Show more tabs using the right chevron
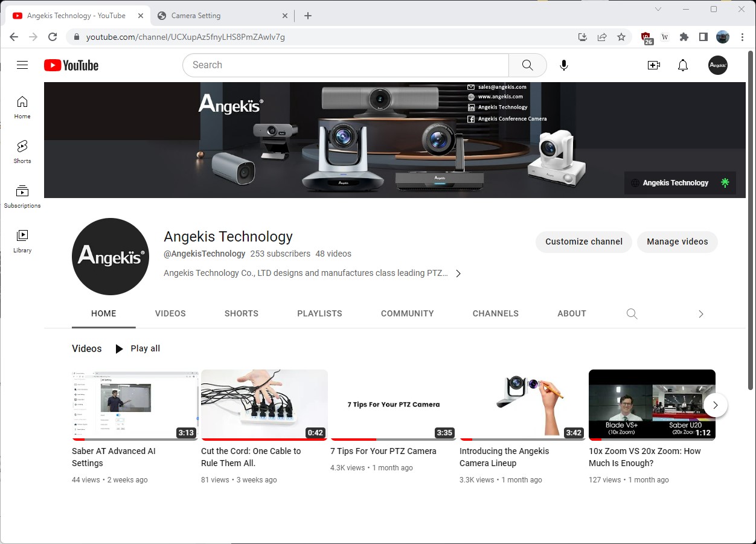 (700, 313)
